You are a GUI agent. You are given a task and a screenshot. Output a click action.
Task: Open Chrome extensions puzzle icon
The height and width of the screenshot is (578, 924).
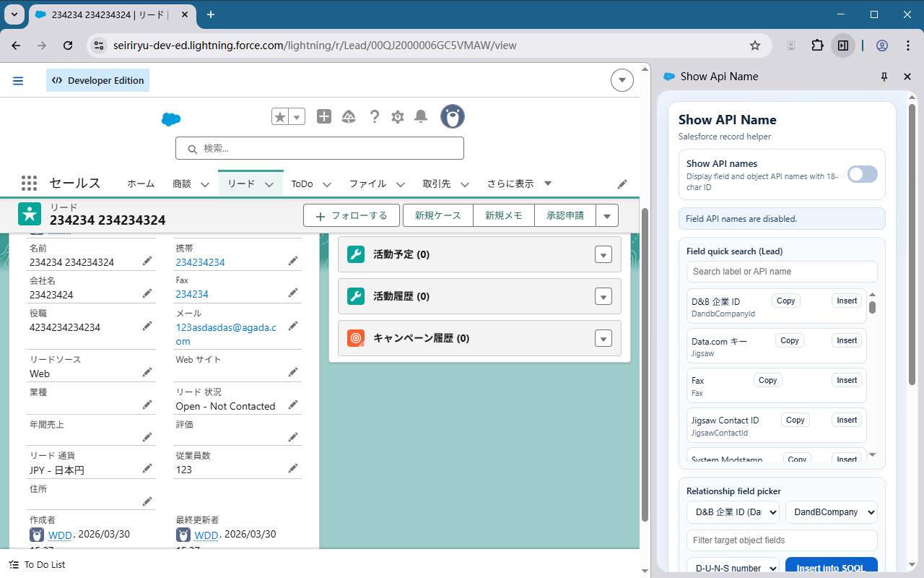[x=817, y=46]
